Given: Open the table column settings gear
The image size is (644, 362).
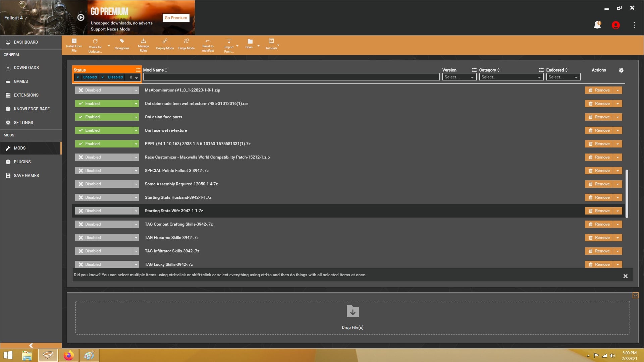Looking at the screenshot, I should [621, 70].
